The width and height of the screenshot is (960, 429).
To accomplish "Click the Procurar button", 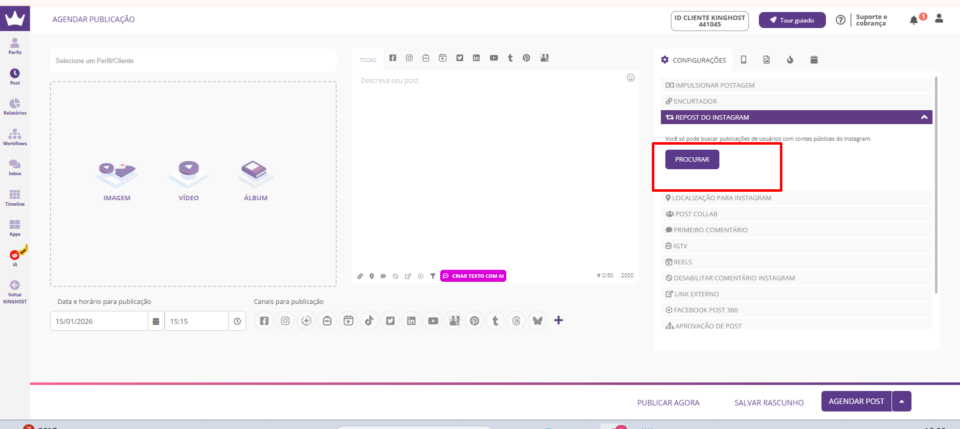I will 692,159.
